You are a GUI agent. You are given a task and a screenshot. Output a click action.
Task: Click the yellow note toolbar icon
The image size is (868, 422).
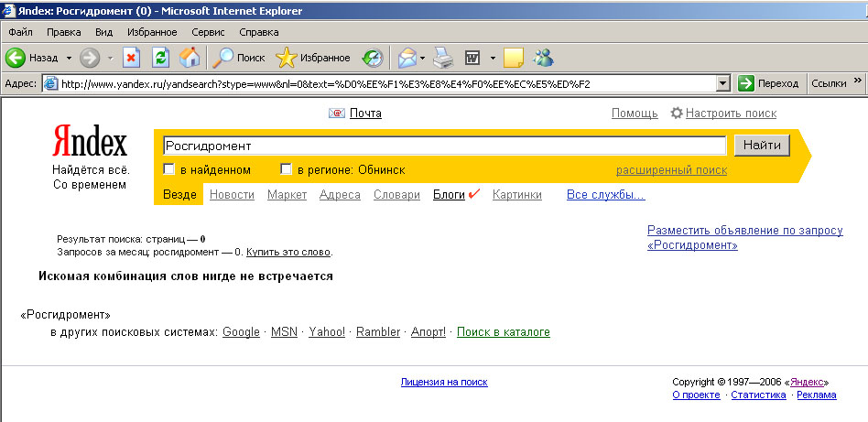coord(514,58)
